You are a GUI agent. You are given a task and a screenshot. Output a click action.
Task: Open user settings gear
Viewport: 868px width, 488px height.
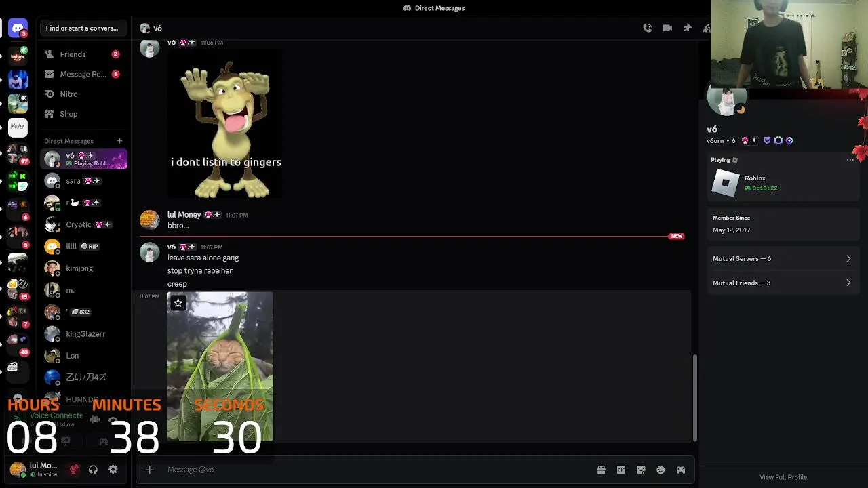coord(113,469)
